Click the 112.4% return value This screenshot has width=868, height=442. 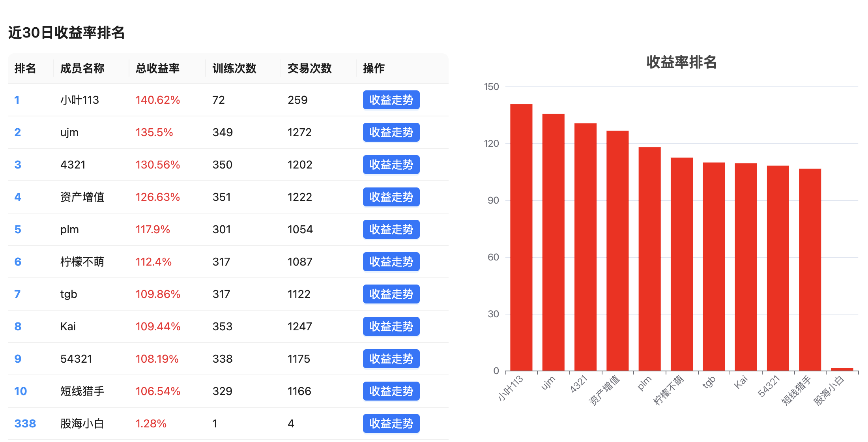(153, 262)
